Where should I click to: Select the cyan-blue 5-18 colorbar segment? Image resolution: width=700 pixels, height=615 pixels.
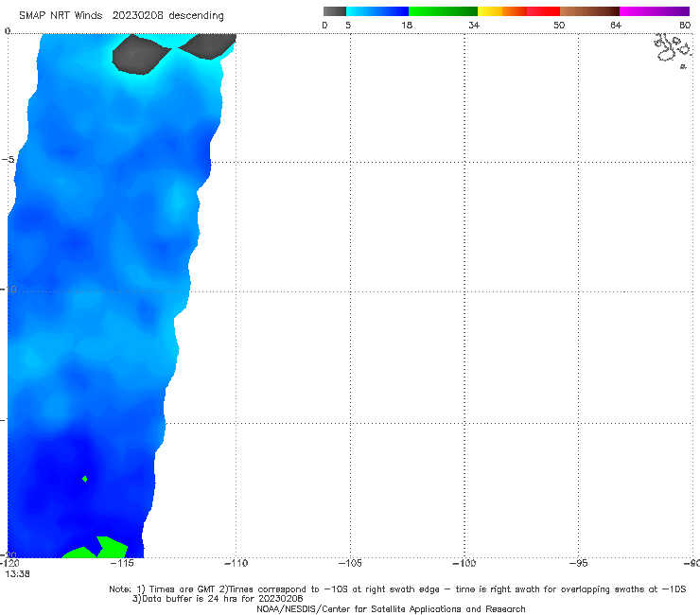tap(377, 11)
